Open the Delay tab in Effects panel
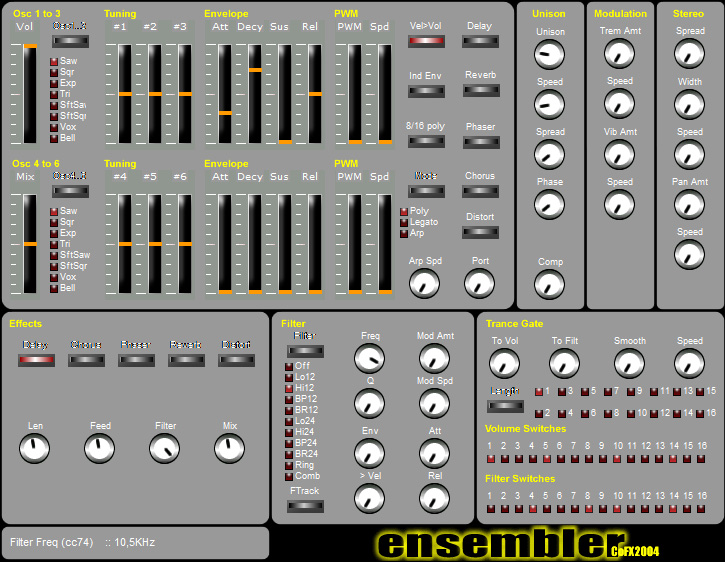 click(x=37, y=360)
